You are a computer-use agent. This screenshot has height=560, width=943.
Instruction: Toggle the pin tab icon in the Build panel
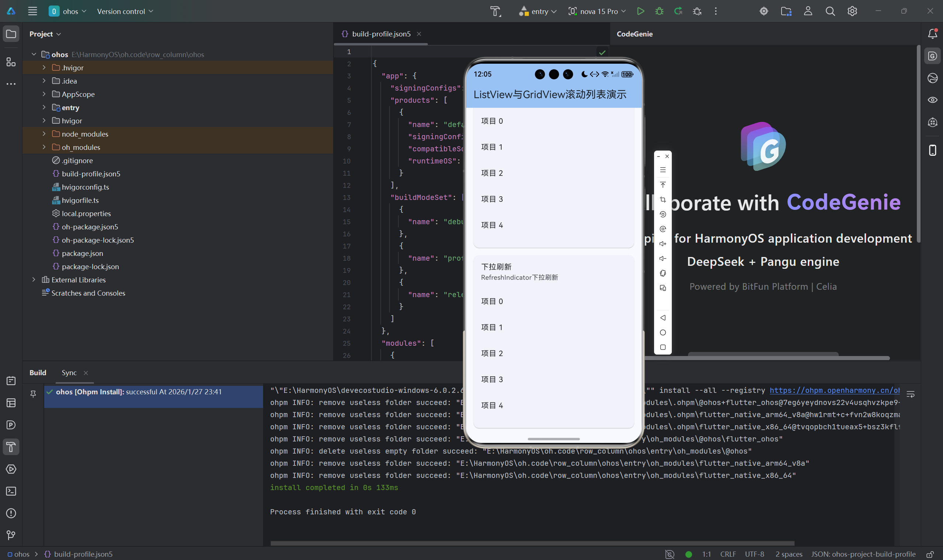click(x=33, y=394)
